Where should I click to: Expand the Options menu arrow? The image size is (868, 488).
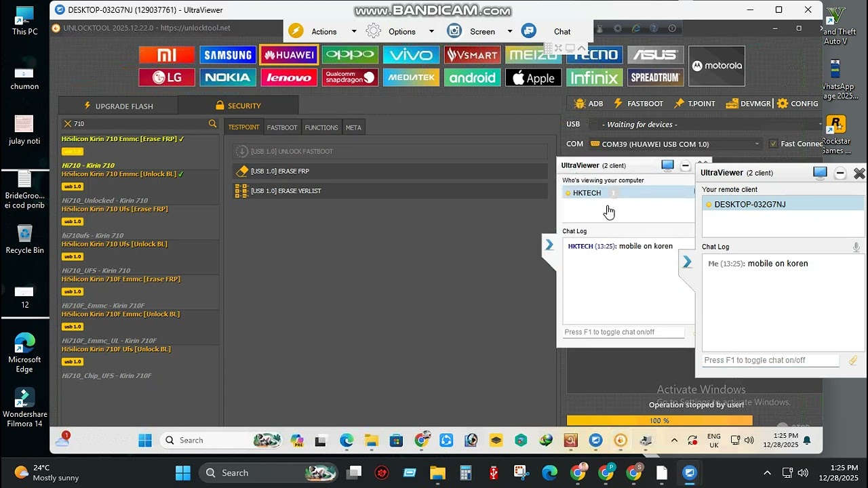(431, 31)
